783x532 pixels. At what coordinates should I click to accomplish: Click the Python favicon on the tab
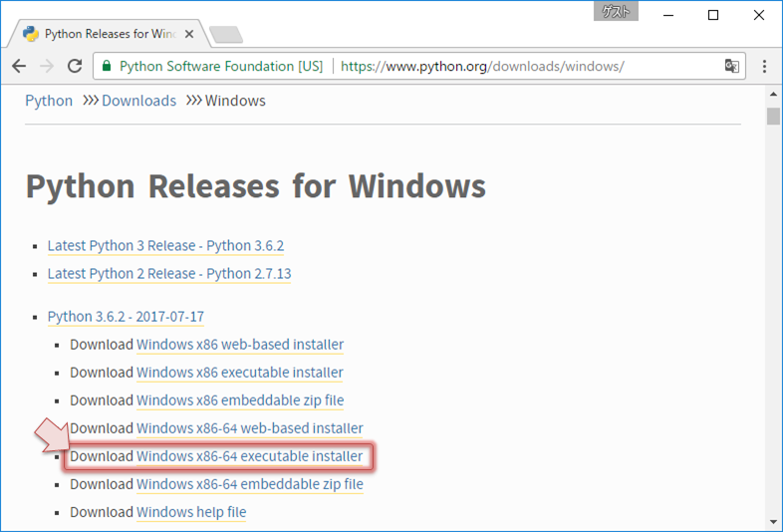click(x=31, y=34)
